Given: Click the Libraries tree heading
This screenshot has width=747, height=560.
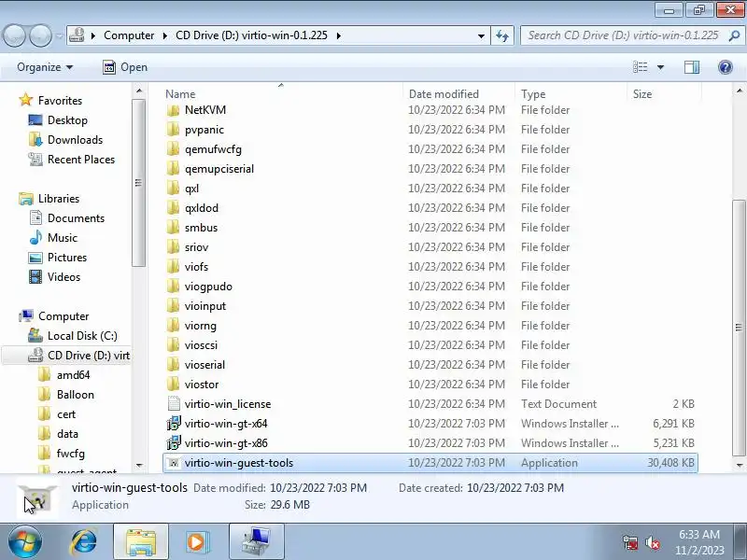Looking at the screenshot, I should click(59, 199).
